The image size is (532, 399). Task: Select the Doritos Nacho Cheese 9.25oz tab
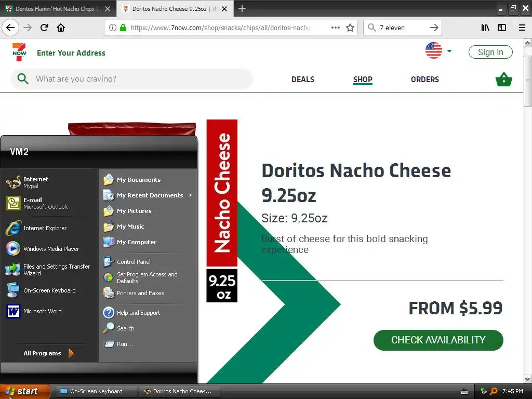pyautogui.click(x=170, y=9)
